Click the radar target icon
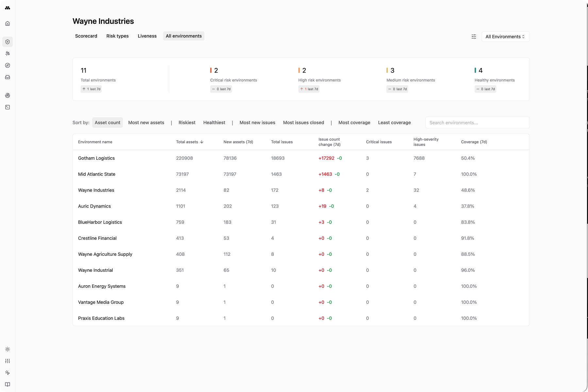This screenshot has height=392, width=588. tap(8, 95)
